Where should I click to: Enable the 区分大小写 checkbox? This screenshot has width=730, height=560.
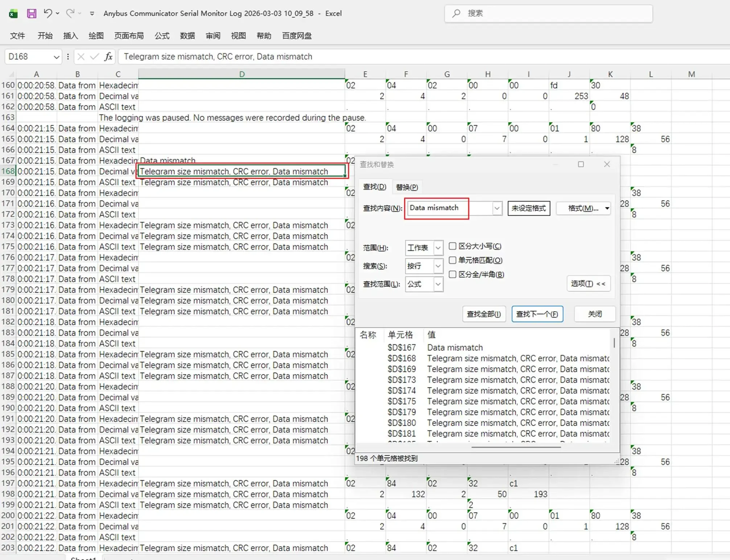[453, 246]
